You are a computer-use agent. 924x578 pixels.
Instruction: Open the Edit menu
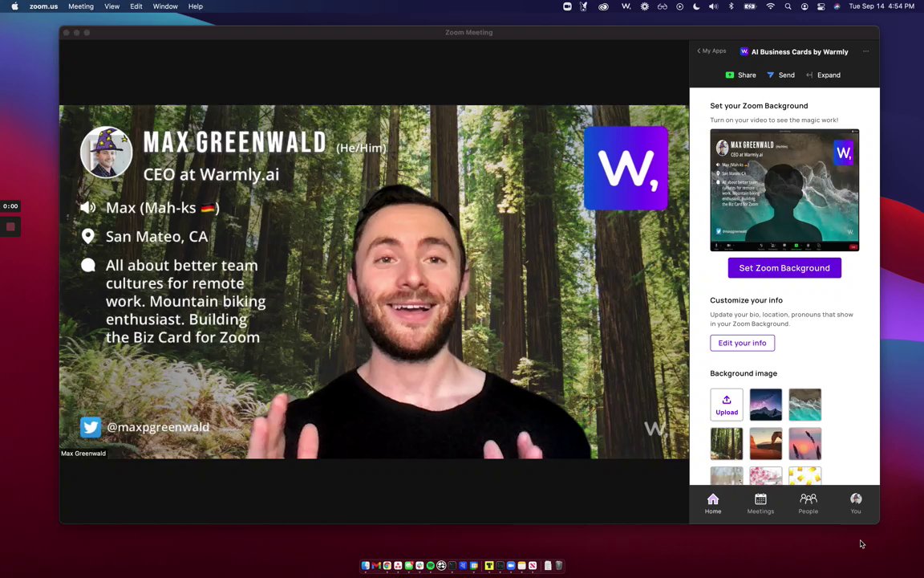click(x=136, y=6)
